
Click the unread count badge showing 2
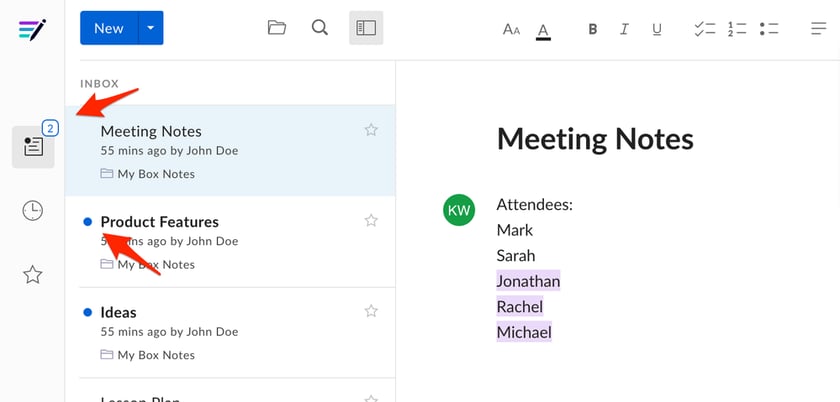pyautogui.click(x=50, y=129)
